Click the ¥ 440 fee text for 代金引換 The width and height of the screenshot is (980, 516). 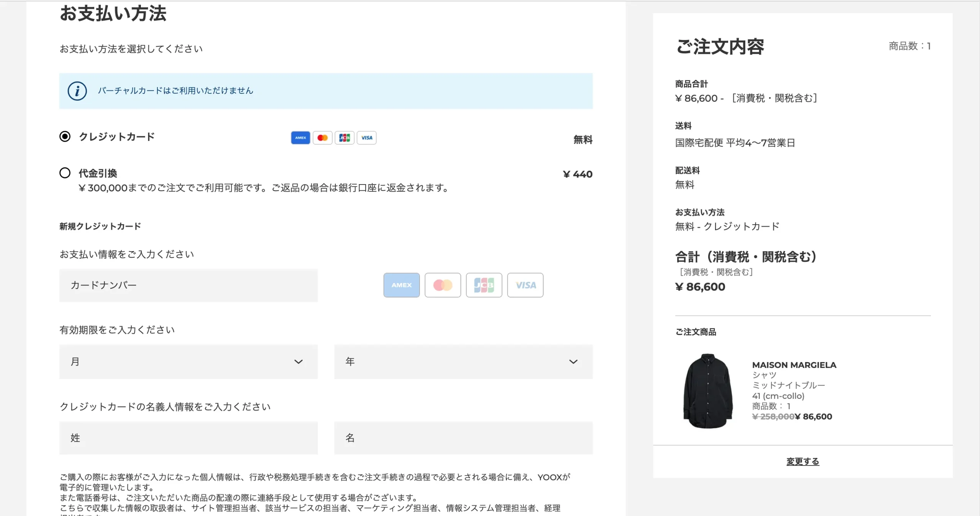578,175
